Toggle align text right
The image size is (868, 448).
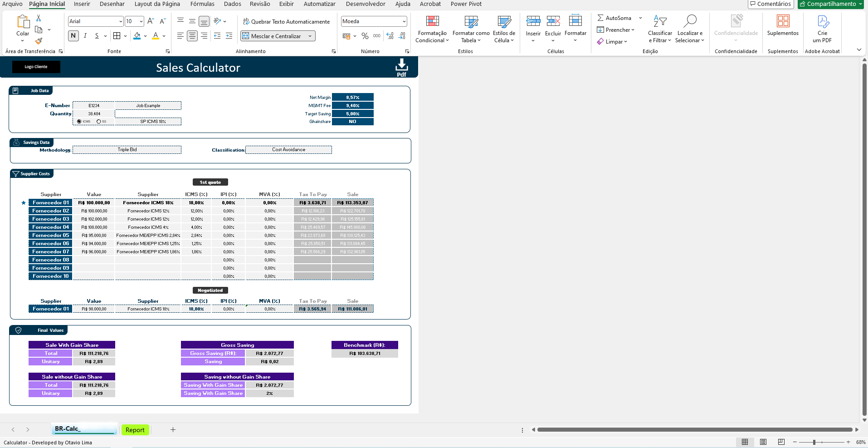coord(204,36)
